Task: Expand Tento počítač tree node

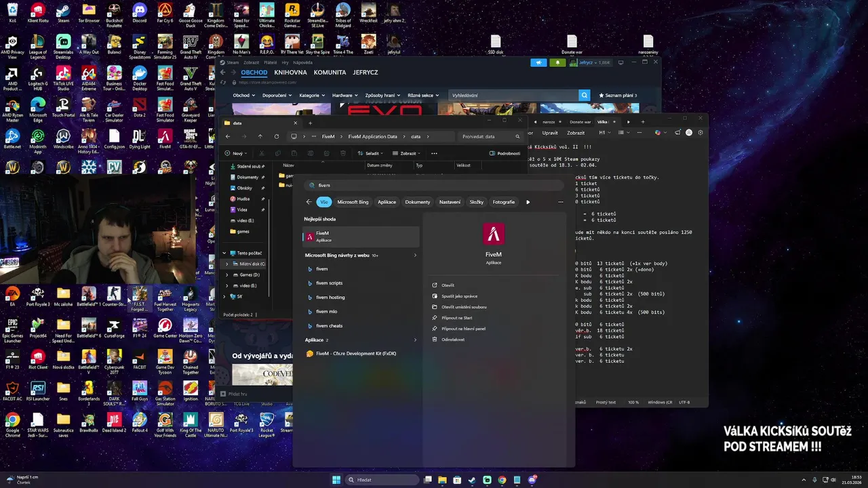Action: click(x=224, y=253)
